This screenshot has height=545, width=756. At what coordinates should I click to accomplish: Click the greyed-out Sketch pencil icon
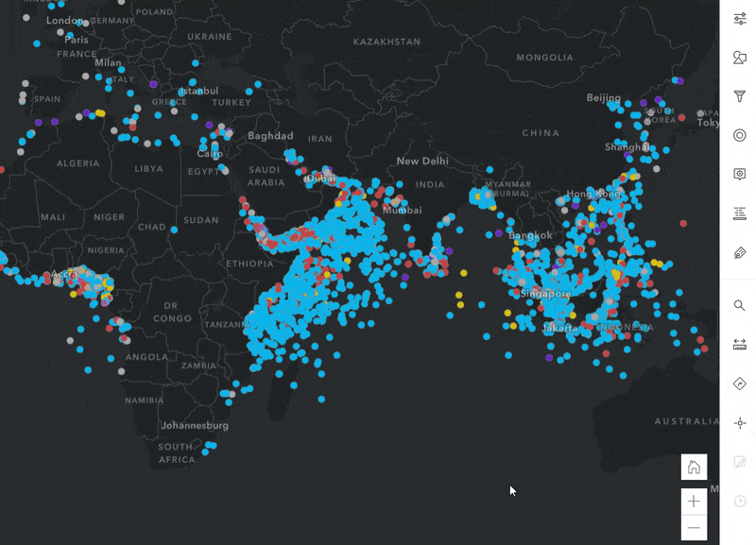point(740,462)
